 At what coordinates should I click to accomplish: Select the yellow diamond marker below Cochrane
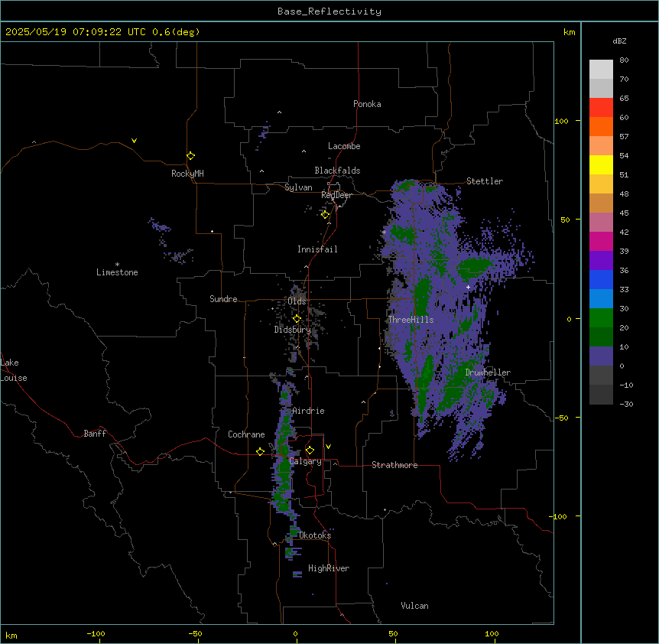tap(260, 451)
